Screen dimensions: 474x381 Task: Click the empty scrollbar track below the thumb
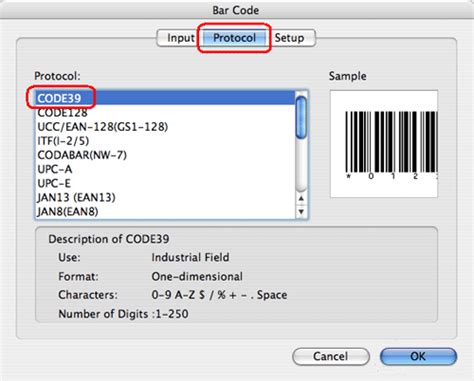301,166
